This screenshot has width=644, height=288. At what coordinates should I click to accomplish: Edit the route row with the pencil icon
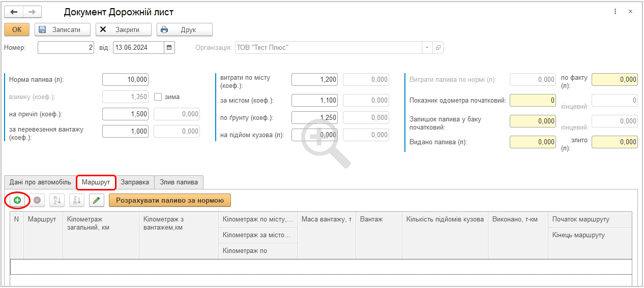pos(97,200)
